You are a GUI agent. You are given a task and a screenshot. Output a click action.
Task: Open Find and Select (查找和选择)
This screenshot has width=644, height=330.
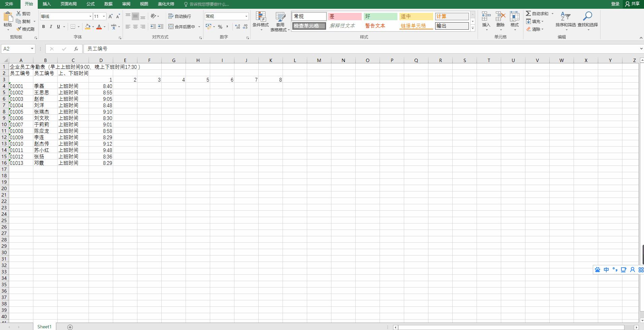click(588, 21)
